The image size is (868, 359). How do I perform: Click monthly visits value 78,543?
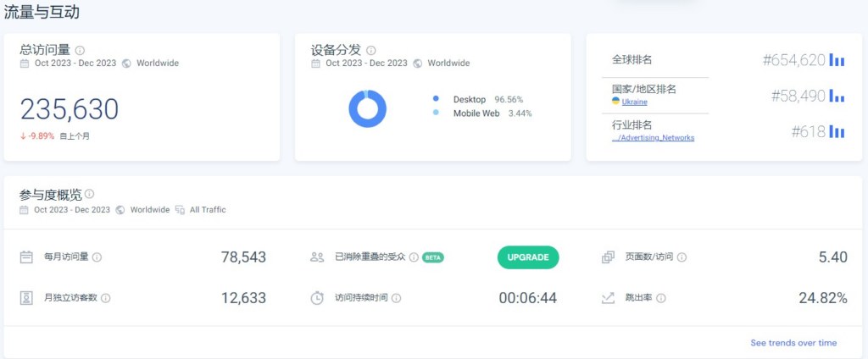tap(243, 257)
